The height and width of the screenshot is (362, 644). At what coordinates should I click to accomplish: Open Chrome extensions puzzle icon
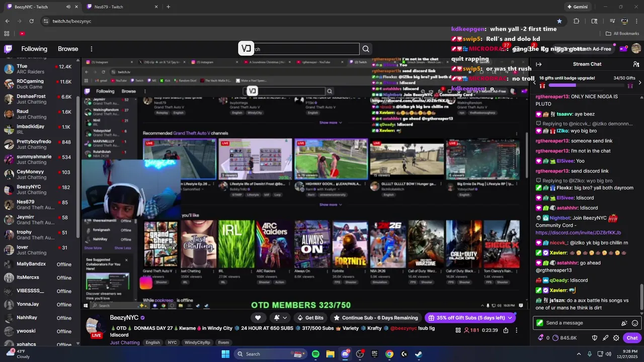pyautogui.click(x=577, y=21)
